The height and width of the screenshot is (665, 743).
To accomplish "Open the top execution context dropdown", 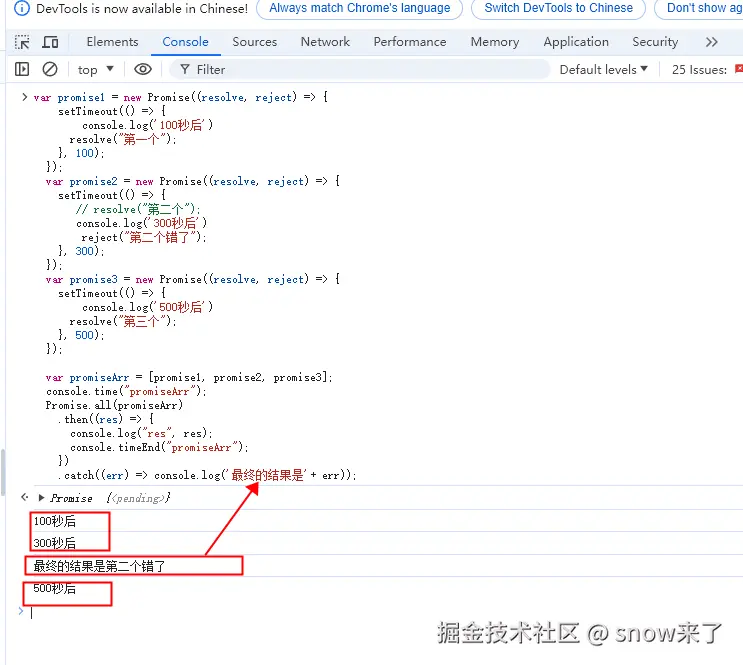I will [96, 70].
